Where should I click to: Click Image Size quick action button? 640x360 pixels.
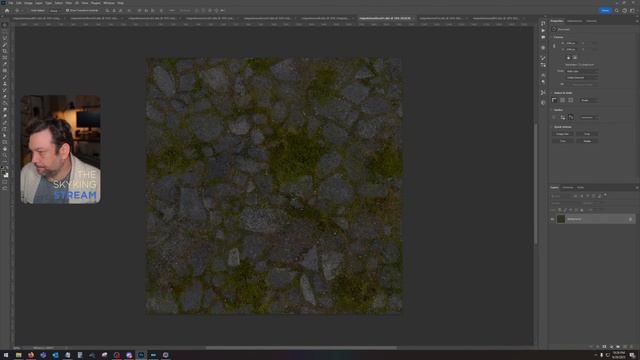point(563,134)
